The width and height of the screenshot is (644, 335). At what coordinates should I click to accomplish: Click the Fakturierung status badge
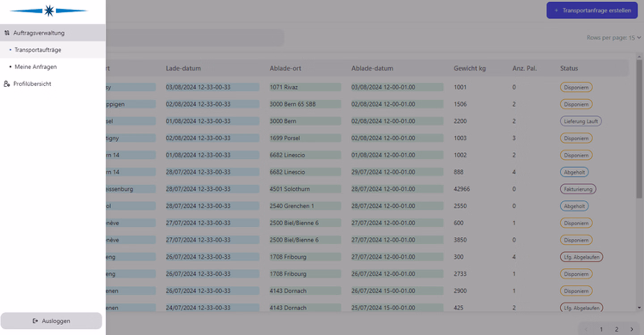coord(578,189)
